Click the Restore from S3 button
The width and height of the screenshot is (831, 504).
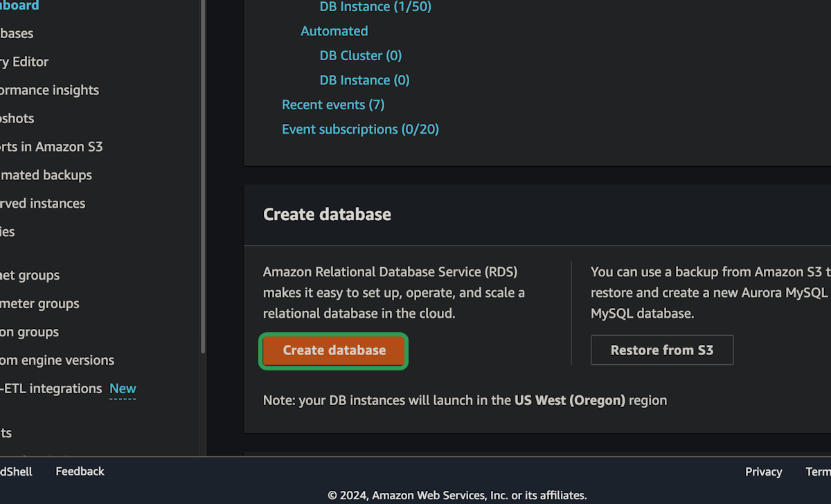coord(662,350)
